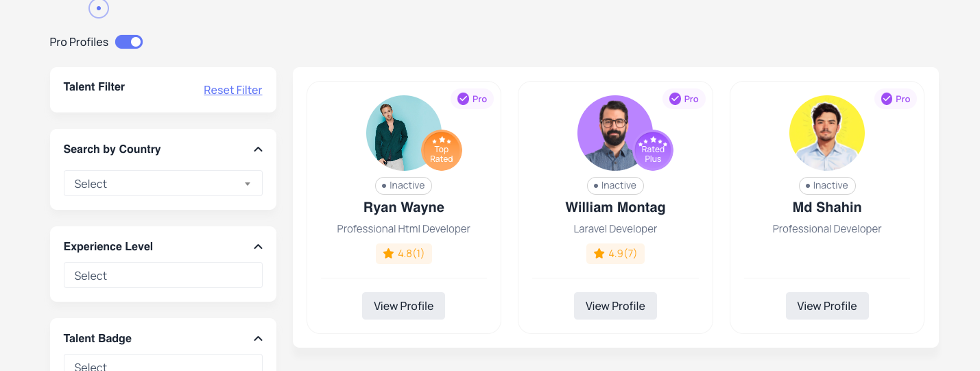Viewport: 980px width, 371px height.
Task: Open the country Select dropdown
Action: pos(163,183)
